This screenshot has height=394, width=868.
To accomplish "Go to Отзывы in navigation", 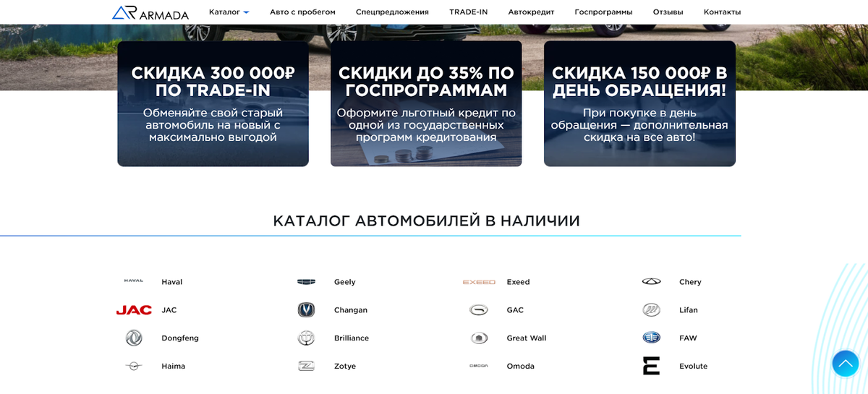I will 668,12.
